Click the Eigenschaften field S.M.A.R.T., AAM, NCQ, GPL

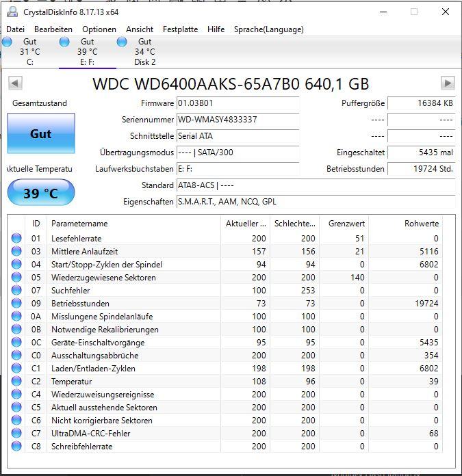tap(316, 202)
